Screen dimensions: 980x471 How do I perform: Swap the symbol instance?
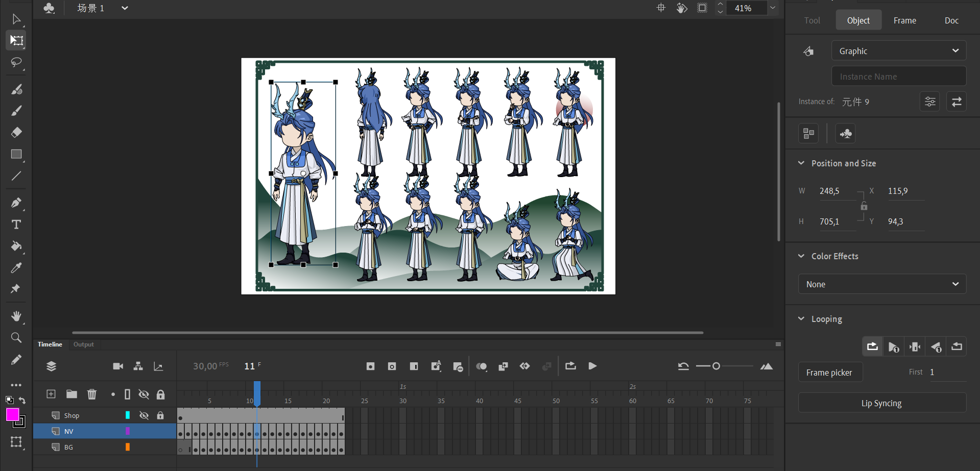pyautogui.click(x=957, y=102)
